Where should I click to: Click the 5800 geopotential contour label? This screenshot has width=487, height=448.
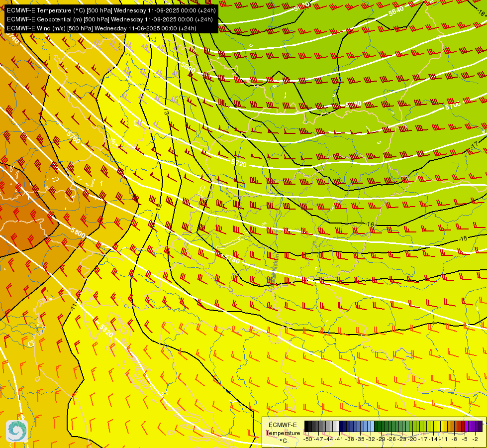(78, 232)
